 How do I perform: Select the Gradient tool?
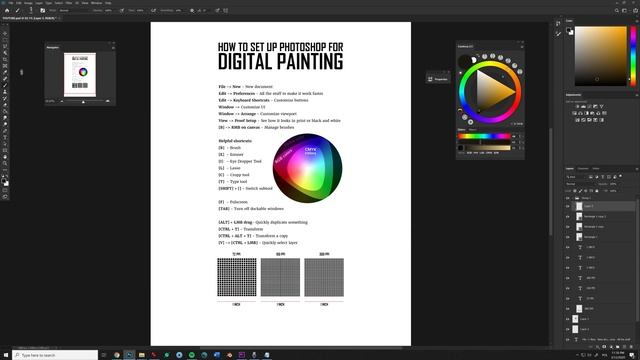click(x=5, y=111)
